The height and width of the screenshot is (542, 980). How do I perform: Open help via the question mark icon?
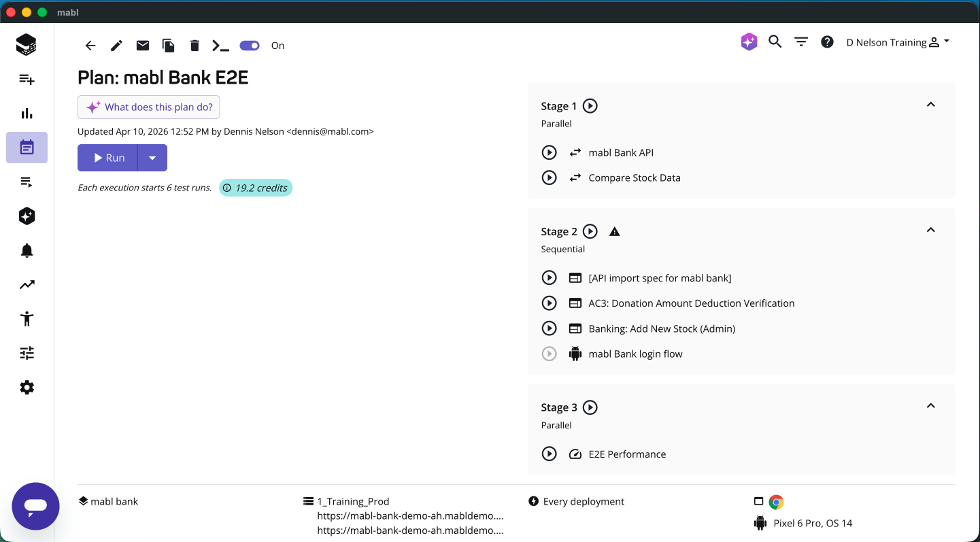pyautogui.click(x=827, y=41)
